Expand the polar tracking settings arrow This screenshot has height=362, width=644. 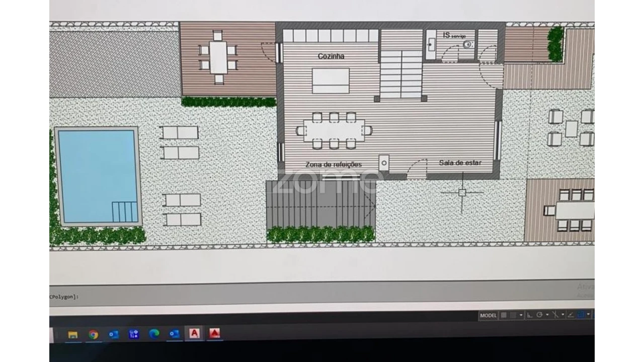pos(547,315)
